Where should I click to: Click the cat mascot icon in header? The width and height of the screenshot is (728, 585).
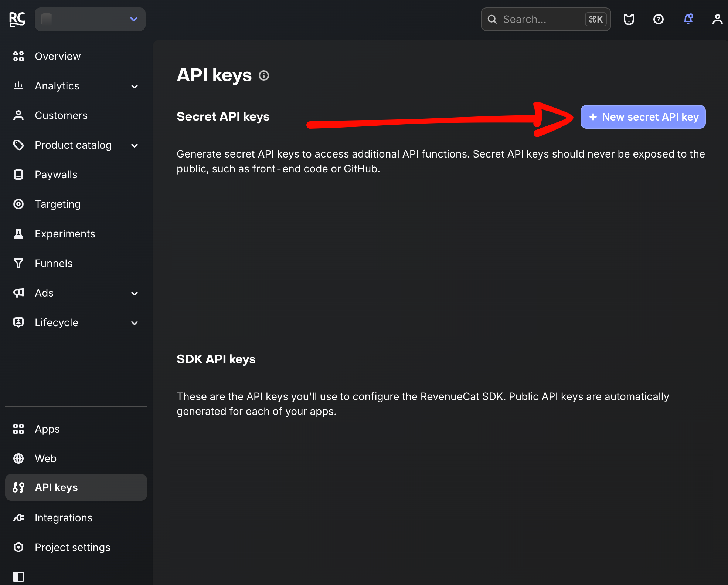[x=629, y=19]
